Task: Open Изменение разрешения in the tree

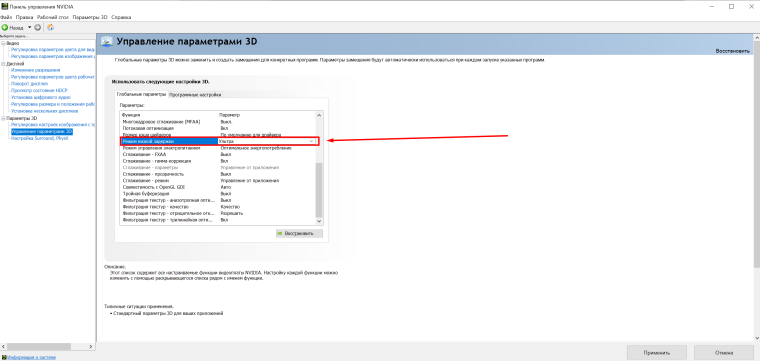Action: [35, 70]
